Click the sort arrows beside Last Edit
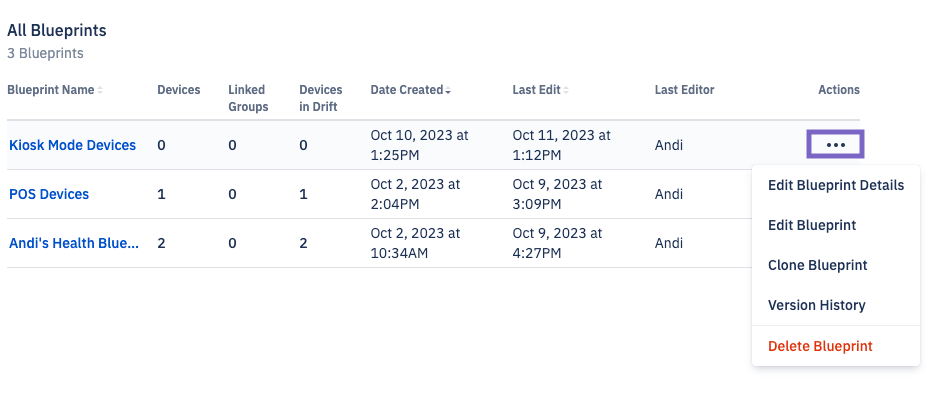Image resolution: width=927 pixels, height=393 pixels. 566,90
